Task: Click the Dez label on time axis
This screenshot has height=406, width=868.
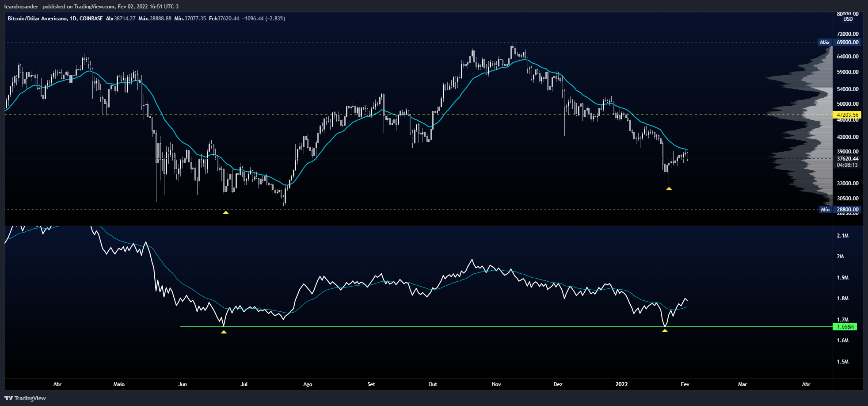Action: (x=558, y=384)
